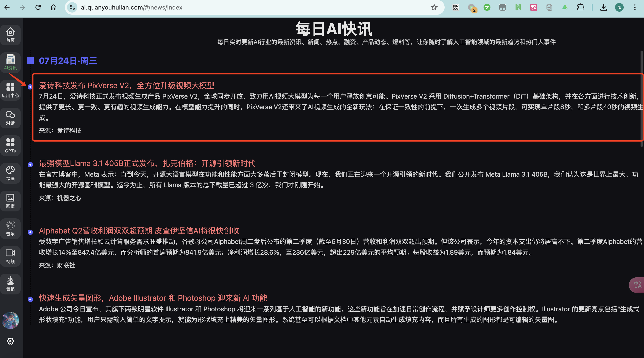Click the 每日AI快讯 page title
The image size is (644, 358).
(x=333, y=29)
